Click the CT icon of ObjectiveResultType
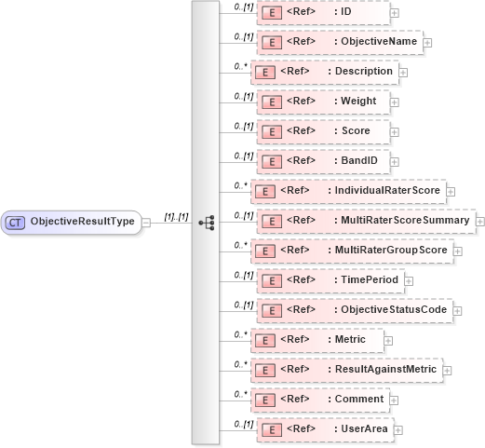 (15, 223)
